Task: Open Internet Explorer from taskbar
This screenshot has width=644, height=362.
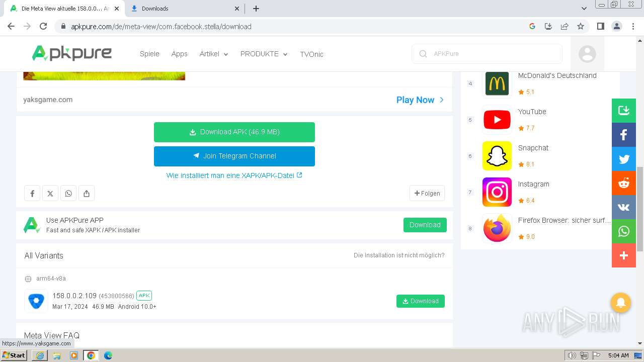Action: click(40, 355)
